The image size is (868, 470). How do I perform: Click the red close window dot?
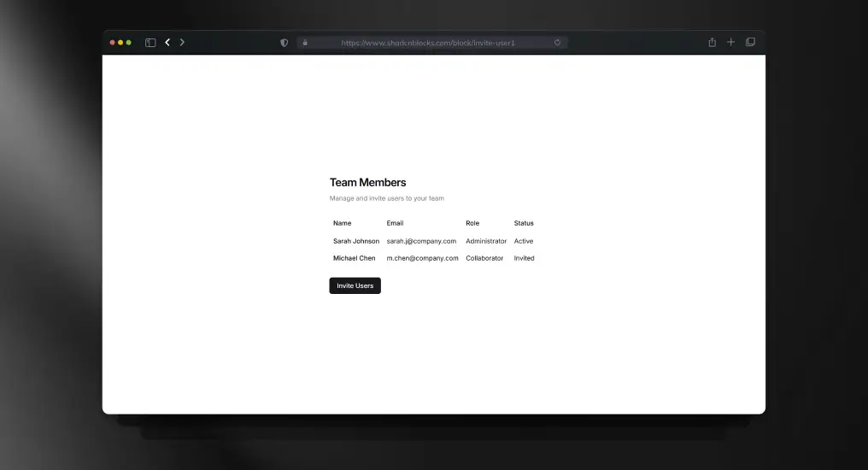click(113, 43)
